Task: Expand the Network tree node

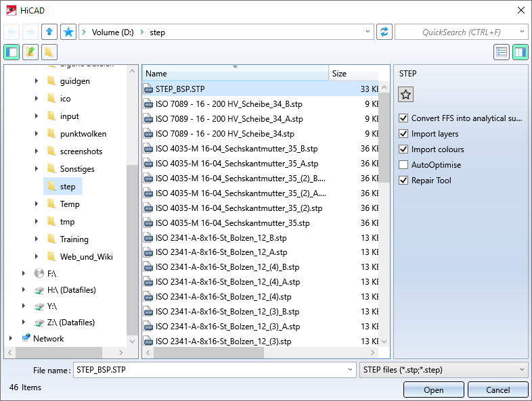Action: [11, 339]
